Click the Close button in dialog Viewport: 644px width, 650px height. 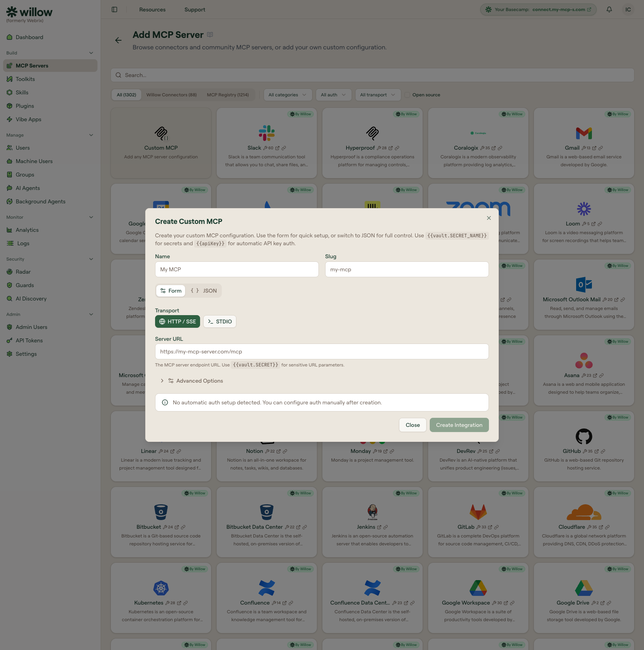pyautogui.click(x=413, y=425)
